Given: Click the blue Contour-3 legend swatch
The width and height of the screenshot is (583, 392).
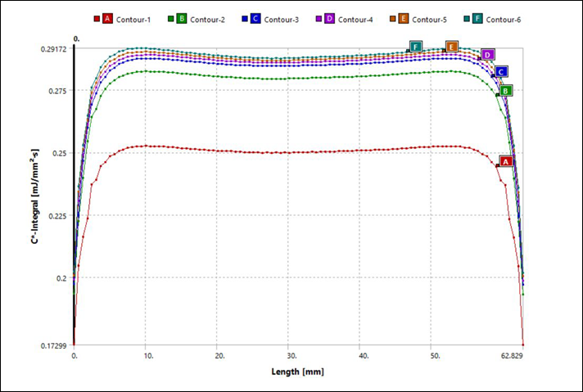Looking at the screenshot, I should tap(244, 19).
